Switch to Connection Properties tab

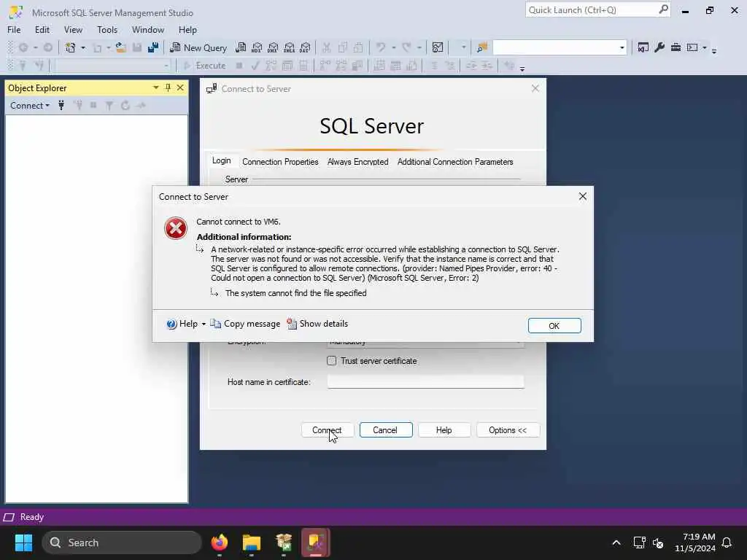(280, 162)
